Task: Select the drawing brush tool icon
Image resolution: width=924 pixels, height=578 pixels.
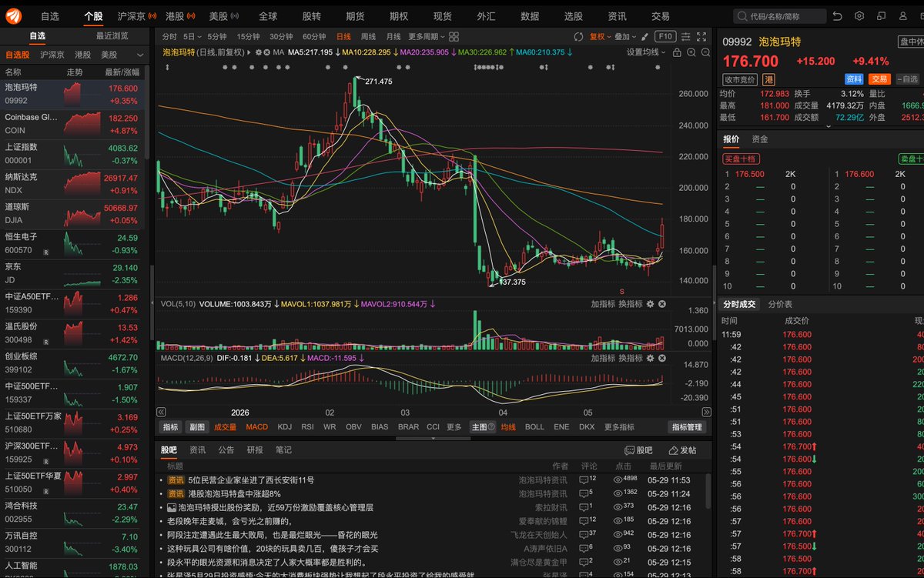Action: tap(644, 36)
